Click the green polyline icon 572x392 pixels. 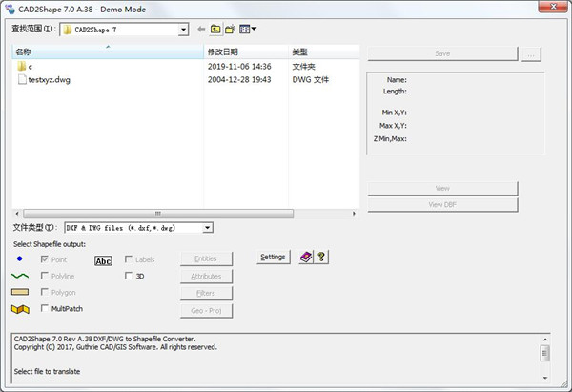(20, 276)
